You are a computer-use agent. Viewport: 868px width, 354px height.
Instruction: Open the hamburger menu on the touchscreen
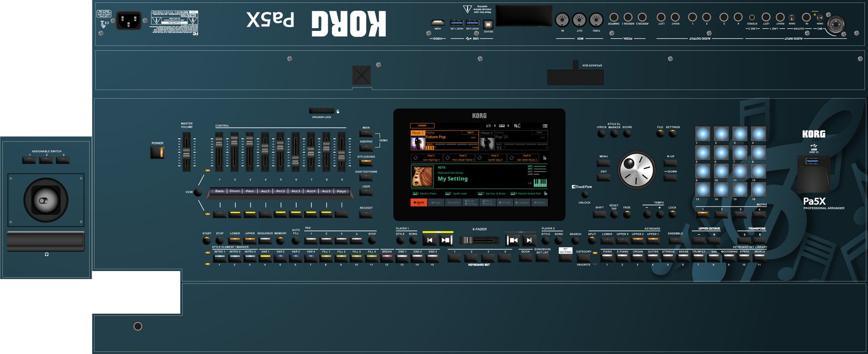pyautogui.click(x=545, y=126)
